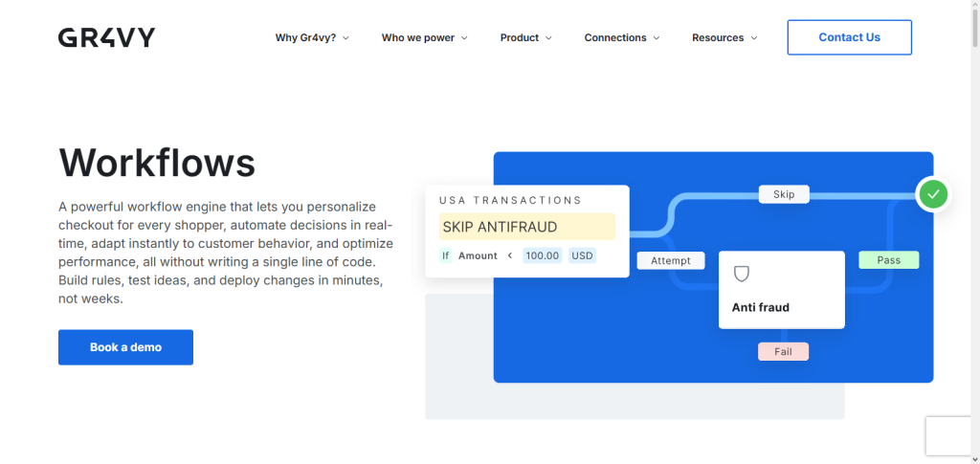
Task: Click the pink Fail tag
Action: tap(783, 352)
